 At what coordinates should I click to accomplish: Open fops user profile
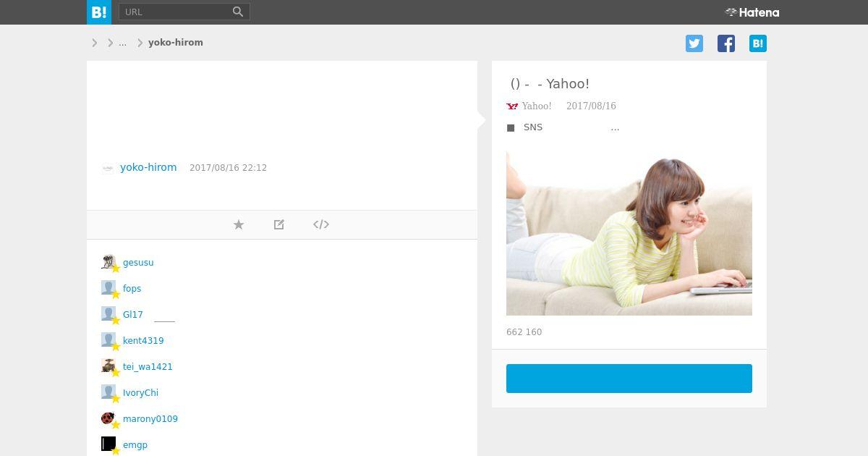tap(132, 289)
